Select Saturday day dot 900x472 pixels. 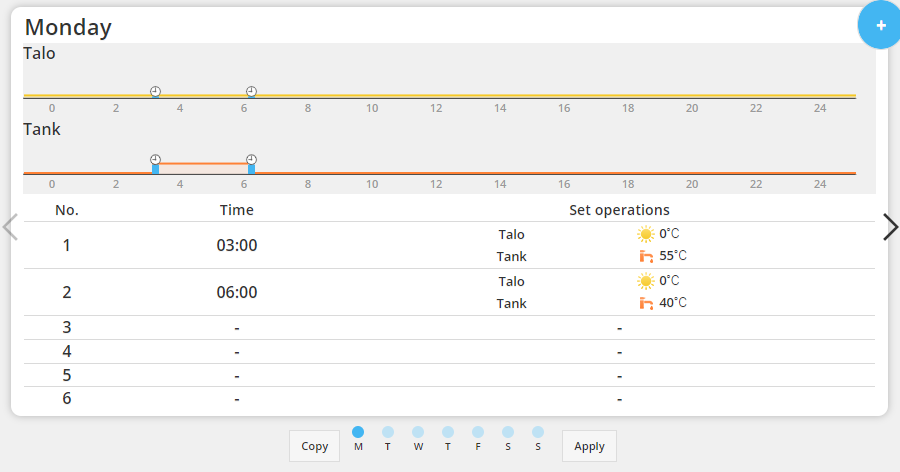[x=508, y=432]
